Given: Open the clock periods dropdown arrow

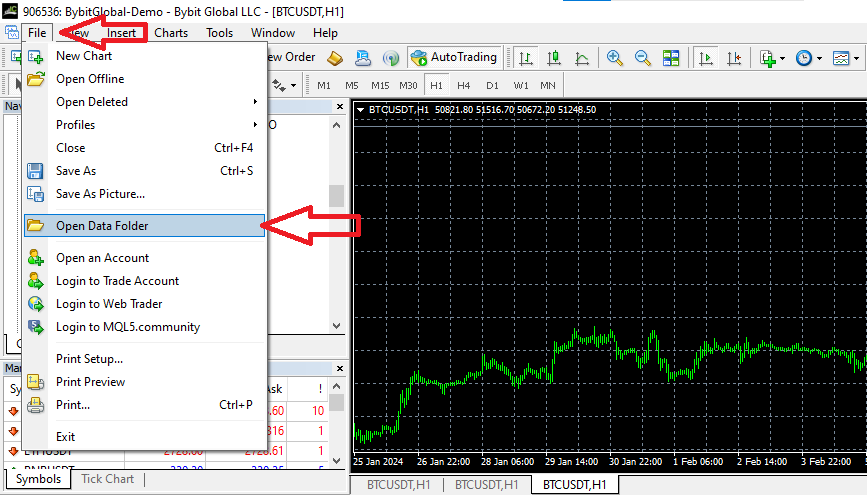Looking at the screenshot, I should 819,58.
